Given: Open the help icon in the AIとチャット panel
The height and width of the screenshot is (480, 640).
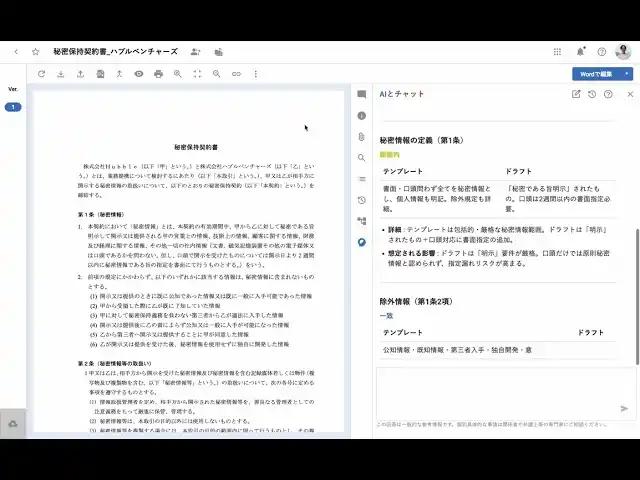Looking at the screenshot, I should click(x=608, y=94).
